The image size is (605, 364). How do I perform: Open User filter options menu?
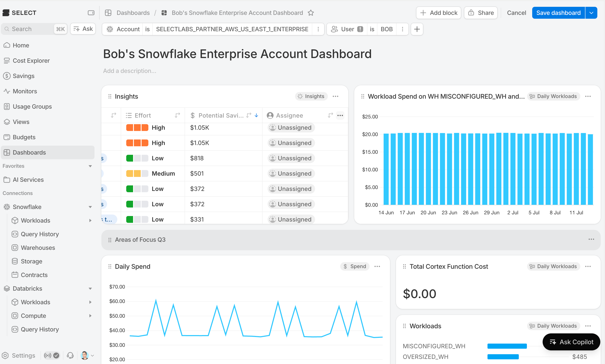click(x=402, y=29)
